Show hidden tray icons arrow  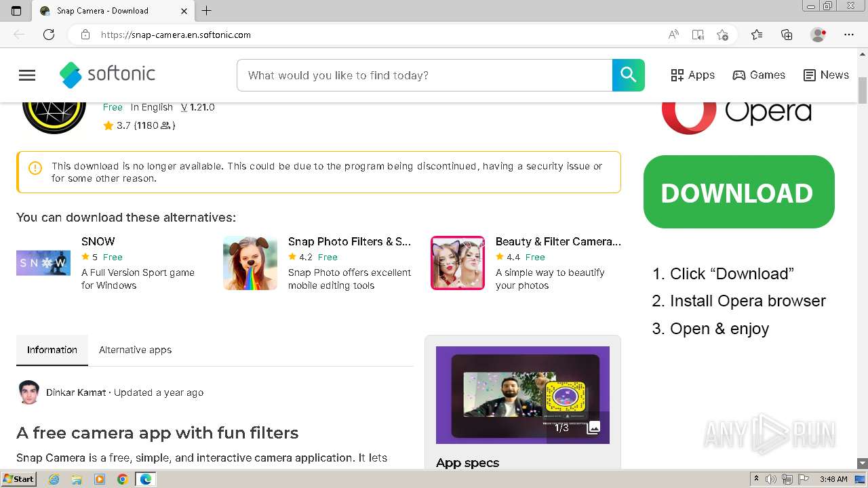757,479
